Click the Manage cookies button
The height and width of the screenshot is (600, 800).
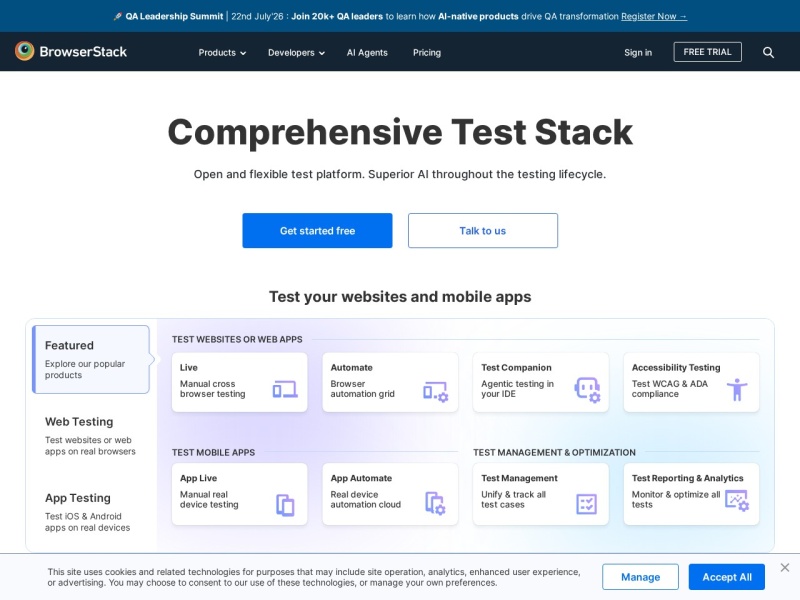point(640,577)
